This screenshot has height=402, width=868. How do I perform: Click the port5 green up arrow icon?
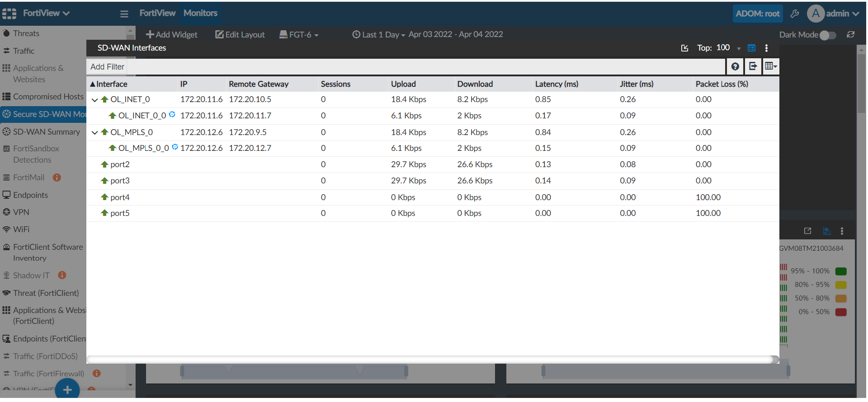coord(104,213)
